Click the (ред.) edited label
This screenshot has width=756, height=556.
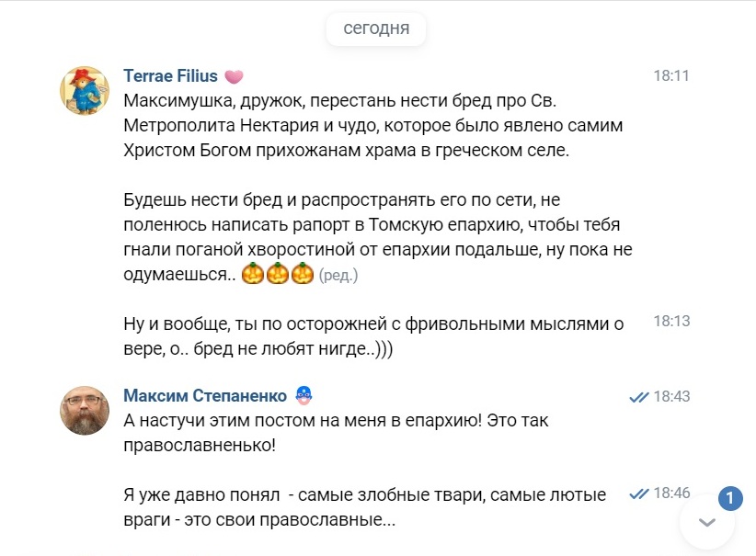click(x=338, y=275)
